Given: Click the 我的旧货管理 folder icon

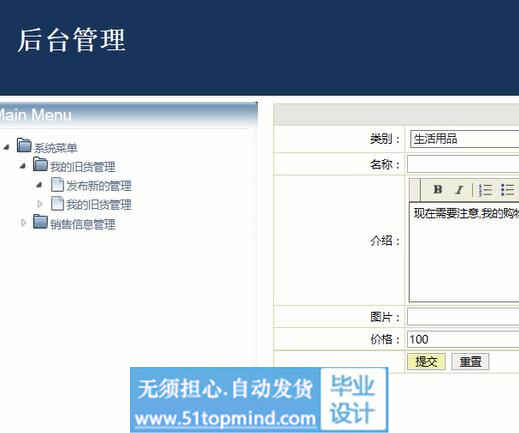Looking at the screenshot, I should (40, 165).
